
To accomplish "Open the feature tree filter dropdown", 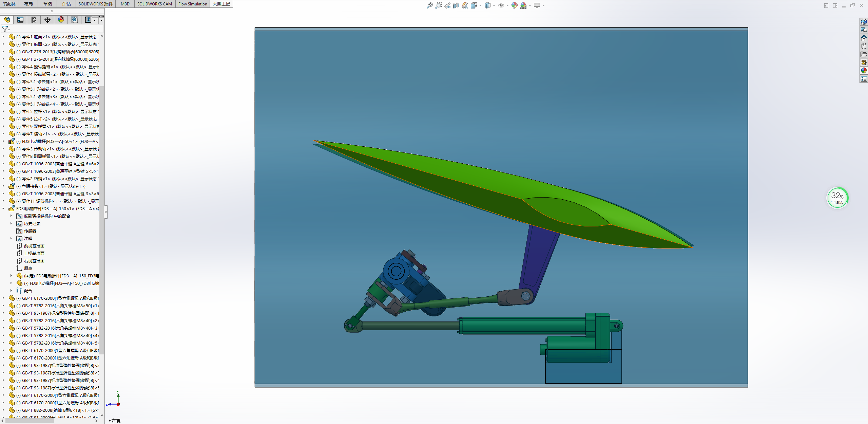I will tap(6, 29).
